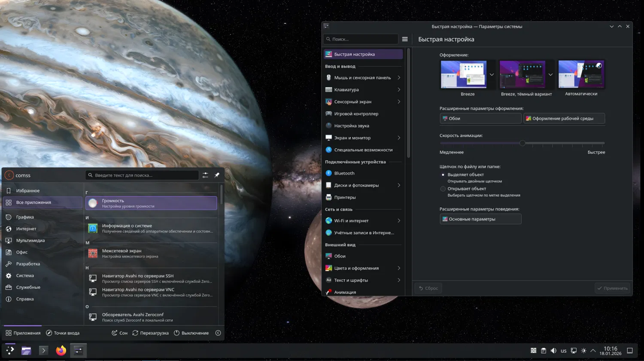Open the clipboard tray icon
Screen dimensions: 644x361
coord(544,351)
